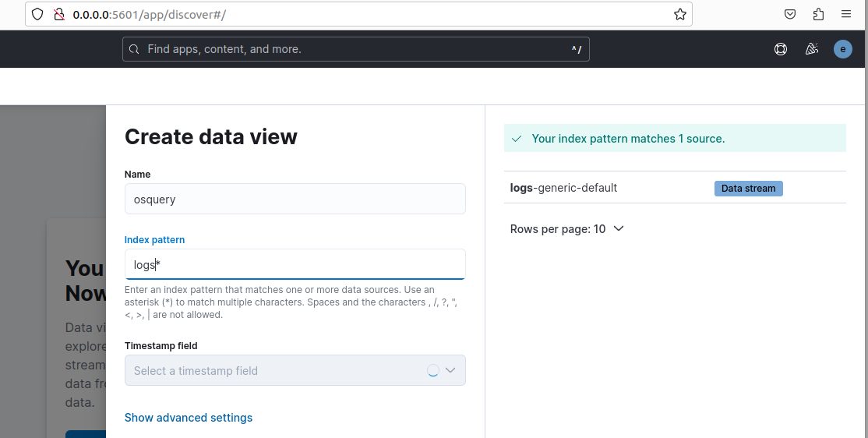This screenshot has width=868, height=438.
Task: Click the Create data view heading
Action: point(211,136)
